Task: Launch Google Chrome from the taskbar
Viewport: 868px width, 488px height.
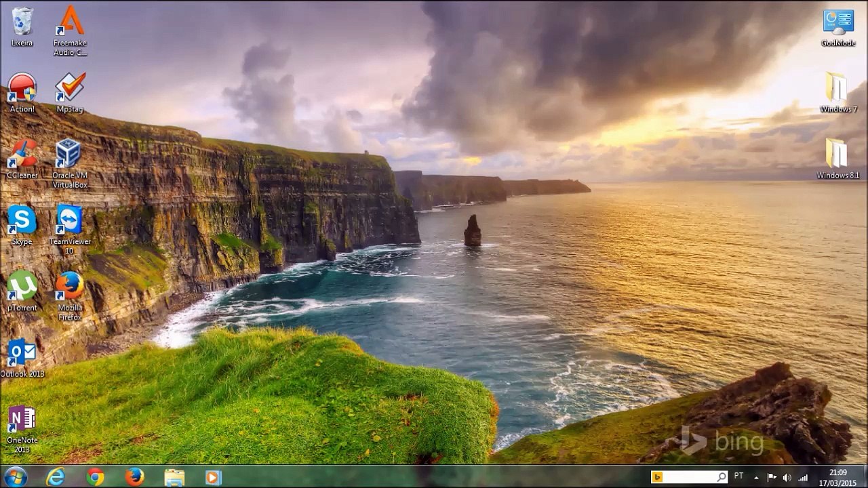Action: point(95,477)
